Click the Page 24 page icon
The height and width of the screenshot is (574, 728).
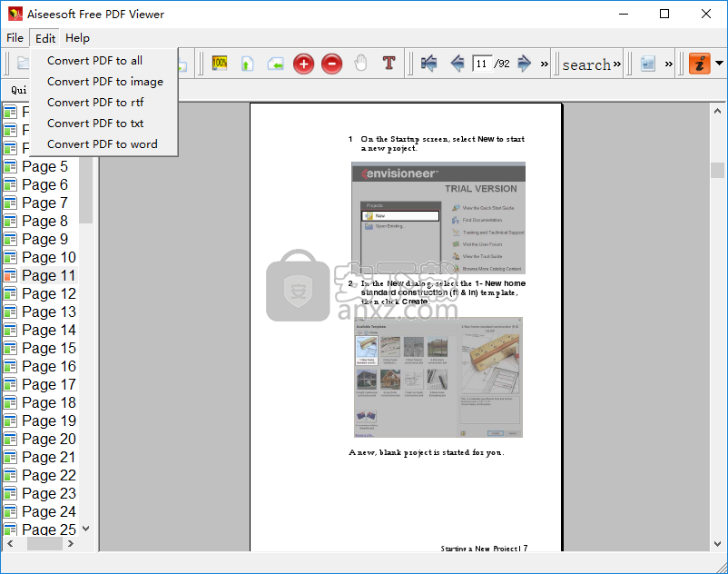point(10,511)
